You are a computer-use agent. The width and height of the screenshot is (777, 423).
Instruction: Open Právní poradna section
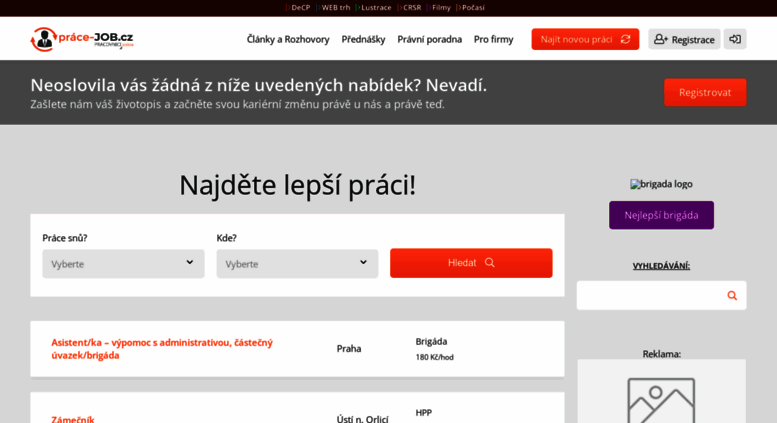tap(430, 39)
